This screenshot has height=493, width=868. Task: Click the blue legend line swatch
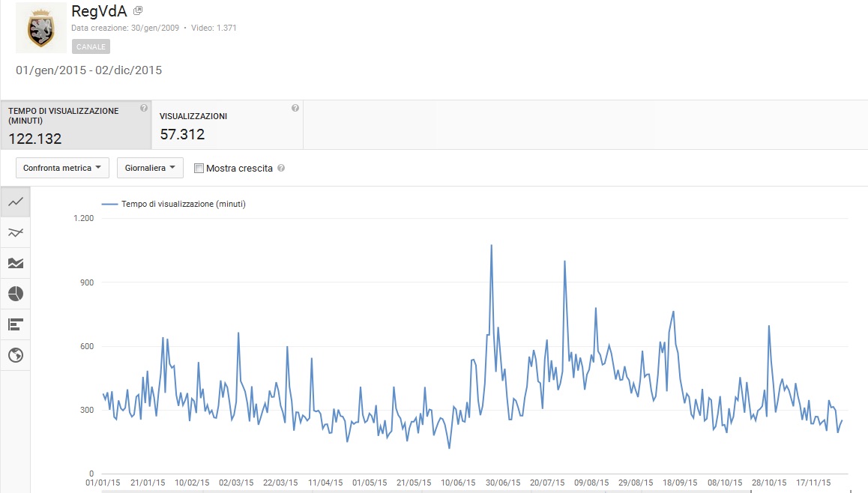[109, 204]
